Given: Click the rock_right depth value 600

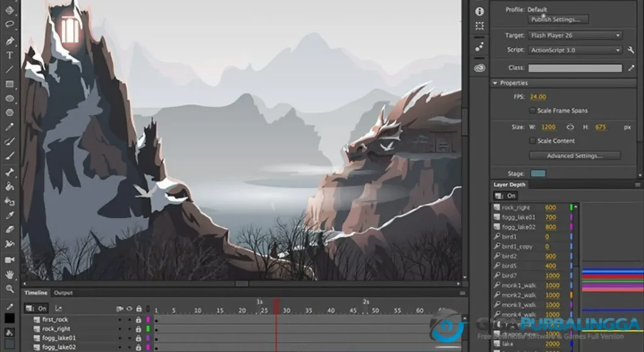Looking at the screenshot, I should pos(550,208).
